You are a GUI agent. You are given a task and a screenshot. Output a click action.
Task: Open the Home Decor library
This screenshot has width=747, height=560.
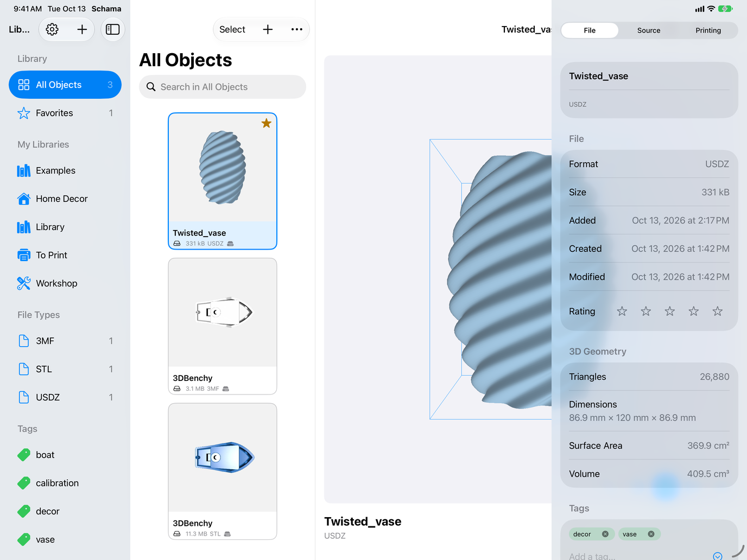pyautogui.click(x=65, y=199)
